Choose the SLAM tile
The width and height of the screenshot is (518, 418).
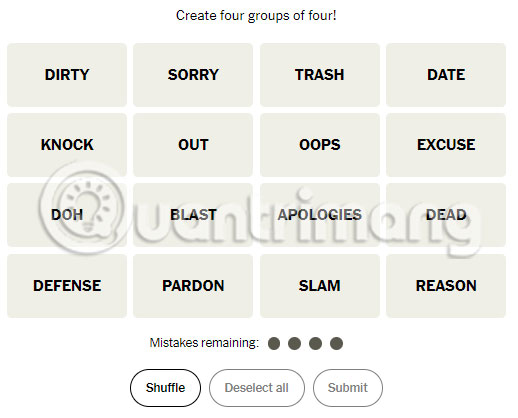point(320,286)
